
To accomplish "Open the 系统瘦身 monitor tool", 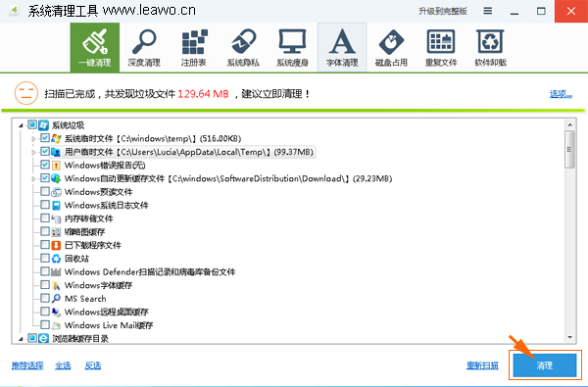I will (x=292, y=47).
